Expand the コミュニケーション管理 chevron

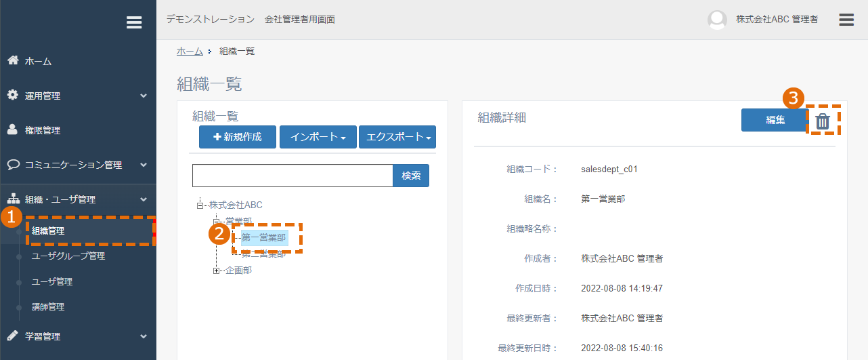(x=144, y=165)
